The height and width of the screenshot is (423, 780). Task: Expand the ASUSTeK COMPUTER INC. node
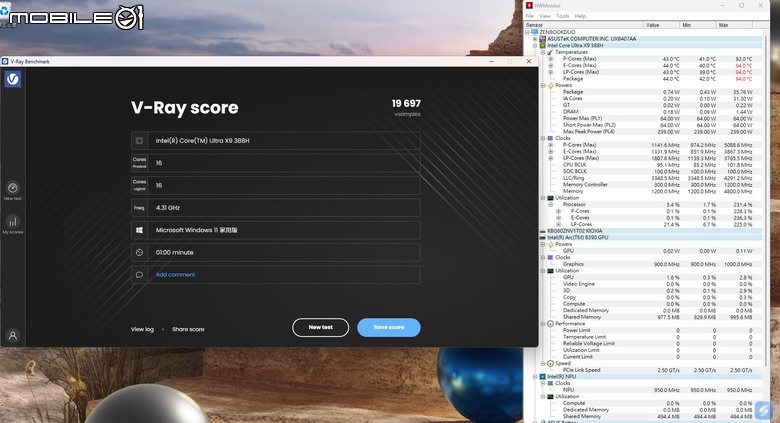click(x=535, y=39)
